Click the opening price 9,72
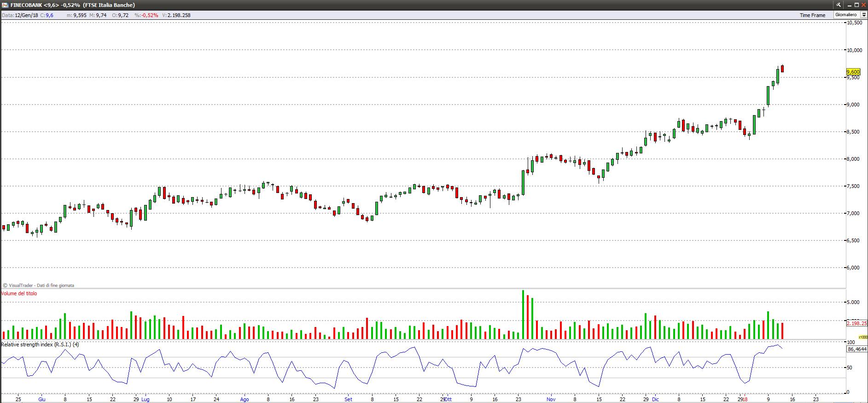This screenshot has height=403, width=868. click(123, 15)
